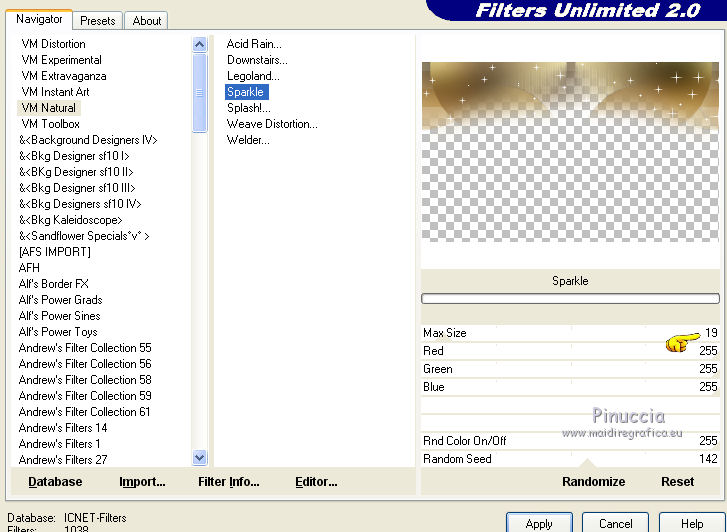The image size is (727, 532).
Task: Select Andrew's Filters 14
Action: coord(63,428)
